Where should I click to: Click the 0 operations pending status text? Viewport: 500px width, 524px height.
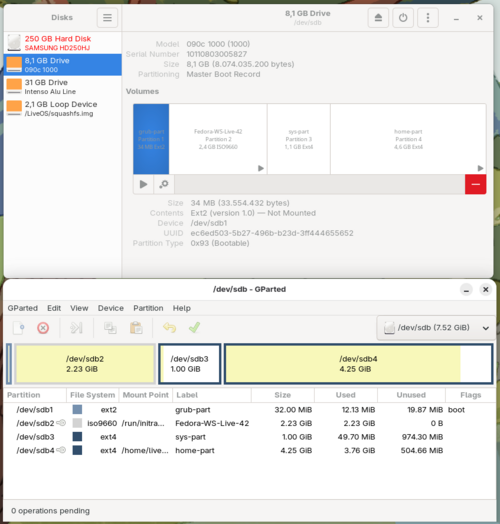tap(50, 511)
